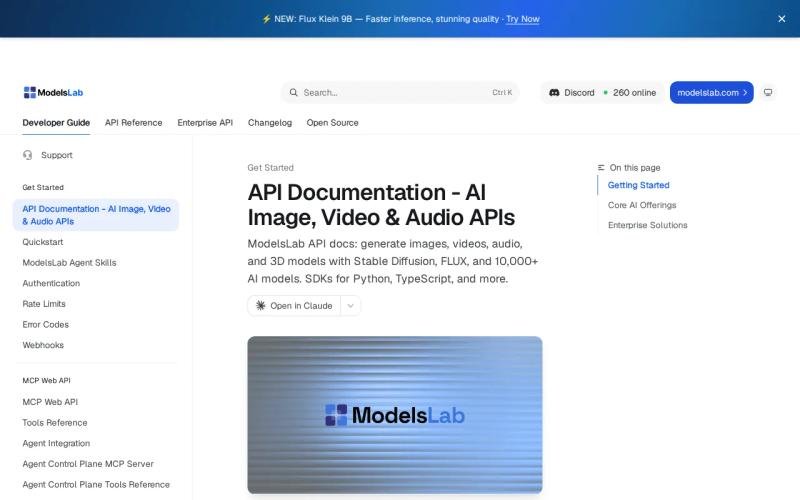
Task: Open the Agent Integration page
Action: tap(56, 443)
